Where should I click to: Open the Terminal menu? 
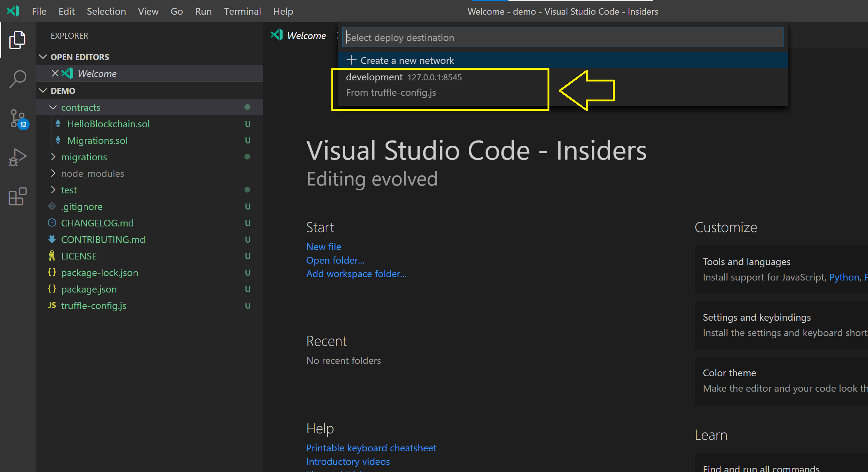click(x=242, y=11)
